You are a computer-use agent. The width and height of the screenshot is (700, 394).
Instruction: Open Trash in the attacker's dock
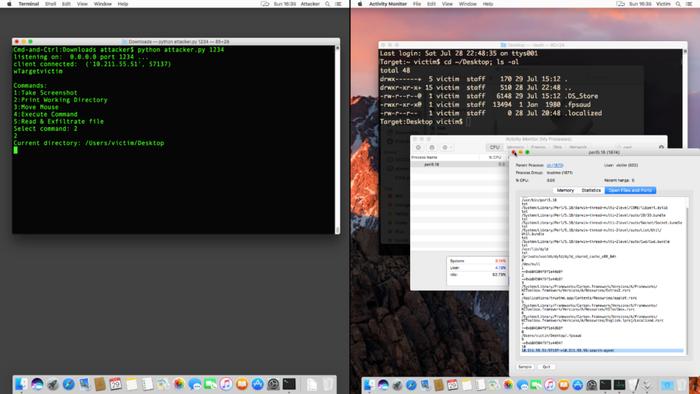[x=328, y=384]
